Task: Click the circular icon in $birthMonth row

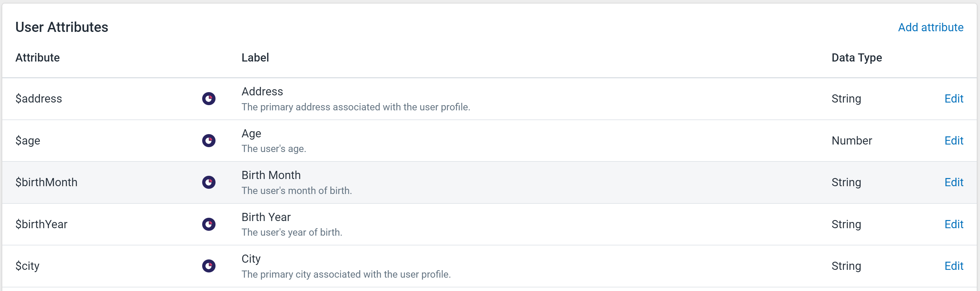Action: click(x=208, y=183)
